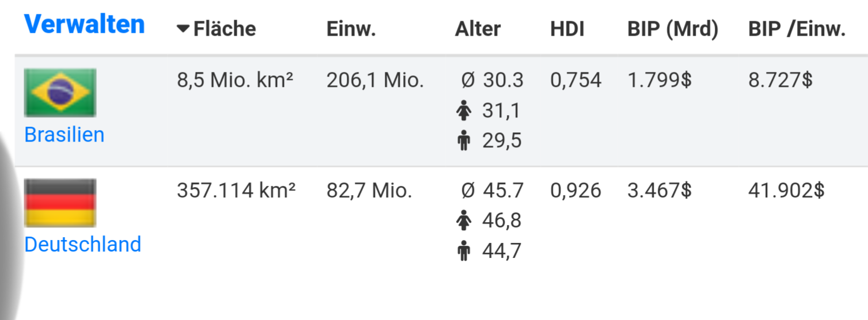
Task: Sort the table by Alter column
Action: 477,29
